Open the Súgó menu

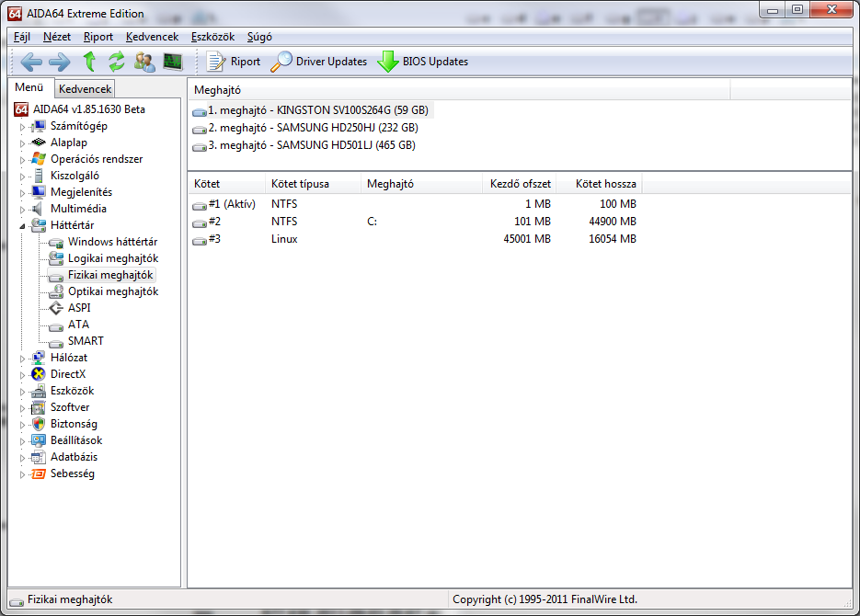pos(259,37)
